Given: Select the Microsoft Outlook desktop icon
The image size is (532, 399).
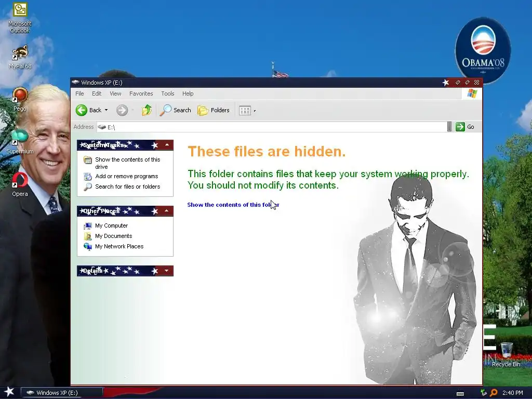Looking at the screenshot, I should click(20, 18).
